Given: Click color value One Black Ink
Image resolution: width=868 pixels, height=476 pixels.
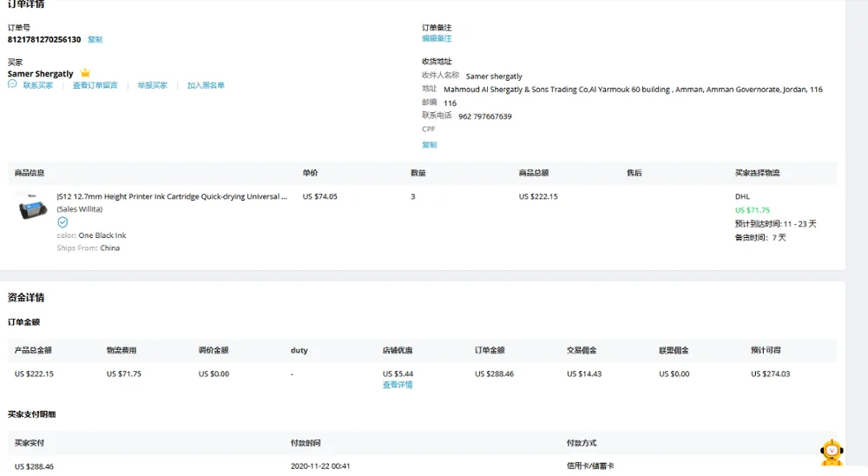Looking at the screenshot, I should [x=102, y=235].
